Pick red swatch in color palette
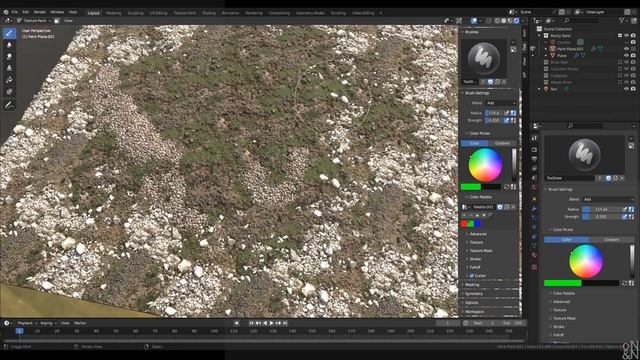The height and width of the screenshot is (360, 640). coord(464,224)
